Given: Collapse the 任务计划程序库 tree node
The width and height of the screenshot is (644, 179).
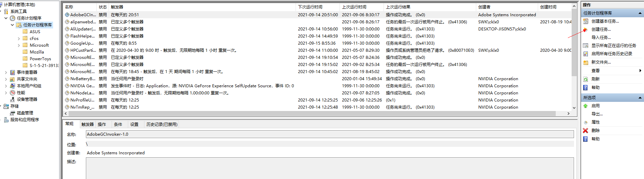Looking at the screenshot, I should click(13, 25).
